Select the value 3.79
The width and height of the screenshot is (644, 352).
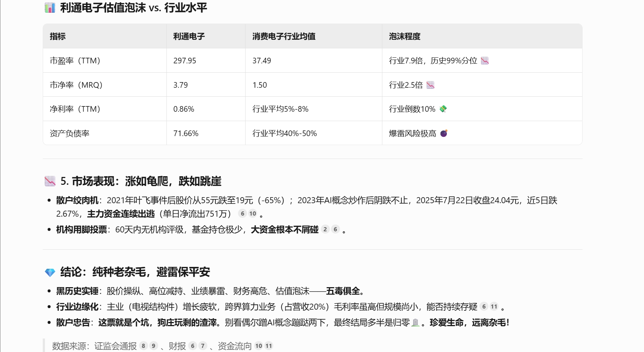(181, 85)
